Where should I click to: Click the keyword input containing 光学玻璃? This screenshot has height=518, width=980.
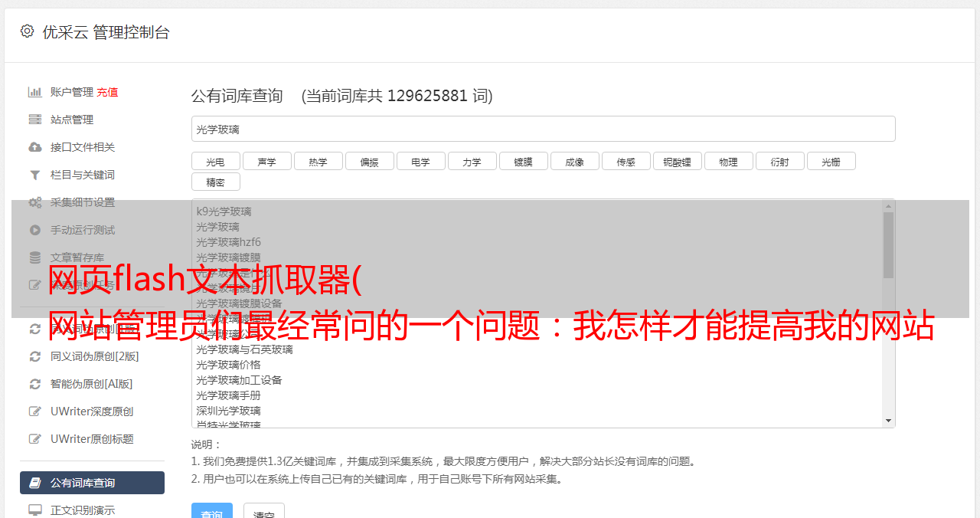click(543, 129)
